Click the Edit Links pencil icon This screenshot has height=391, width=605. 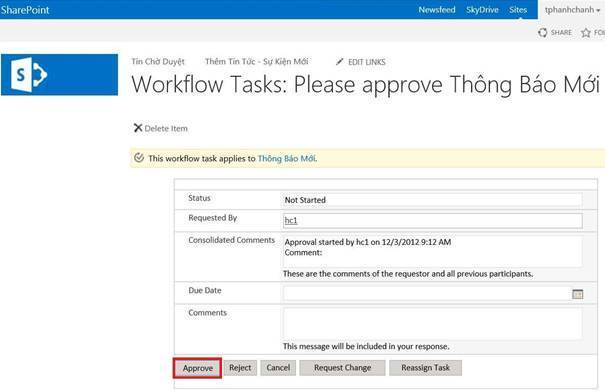(x=340, y=62)
